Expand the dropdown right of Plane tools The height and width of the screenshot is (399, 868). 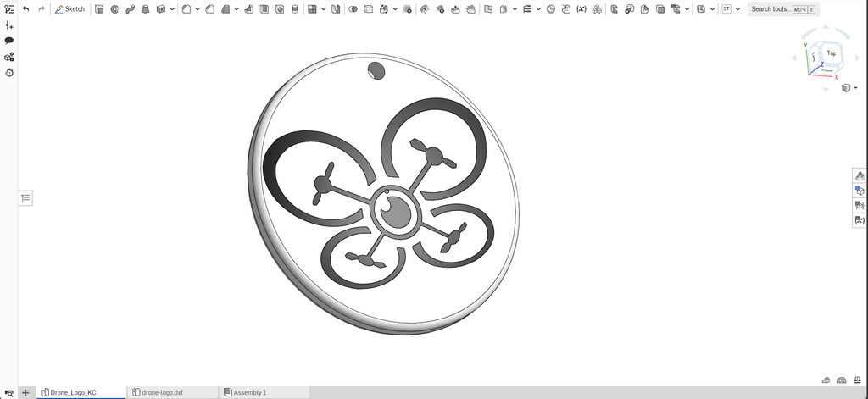tap(515, 8)
